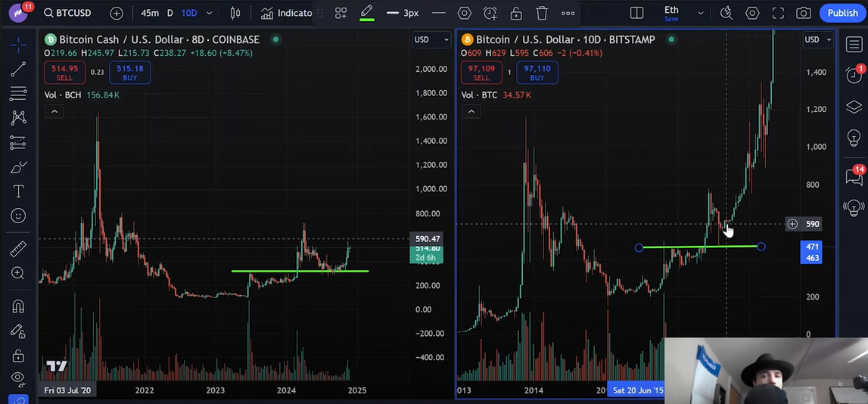
Task: Open USD currency dropdown on Bitcoin Cash chart
Action: 431,39
